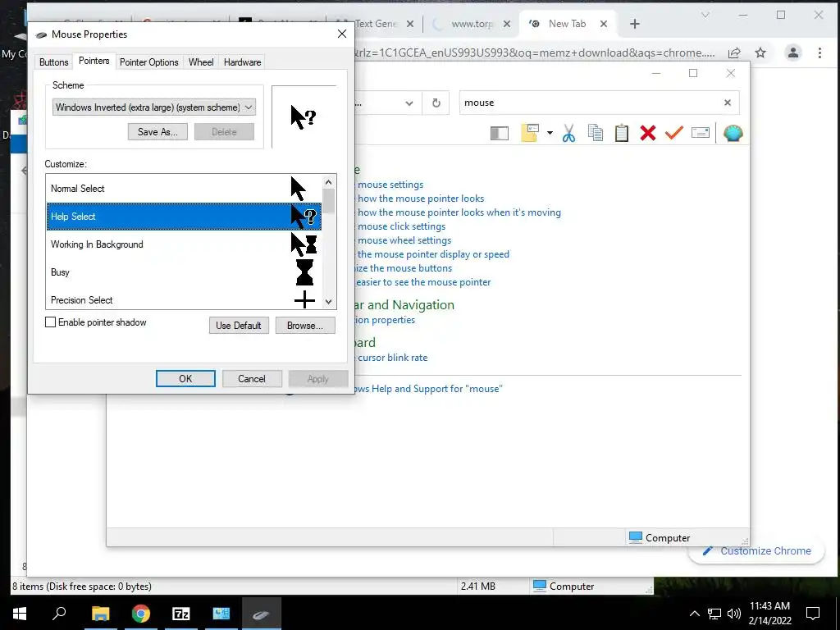This screenshot has width=840, height=630.
Task: Switch to the Buttons tab
Action: 53,62
